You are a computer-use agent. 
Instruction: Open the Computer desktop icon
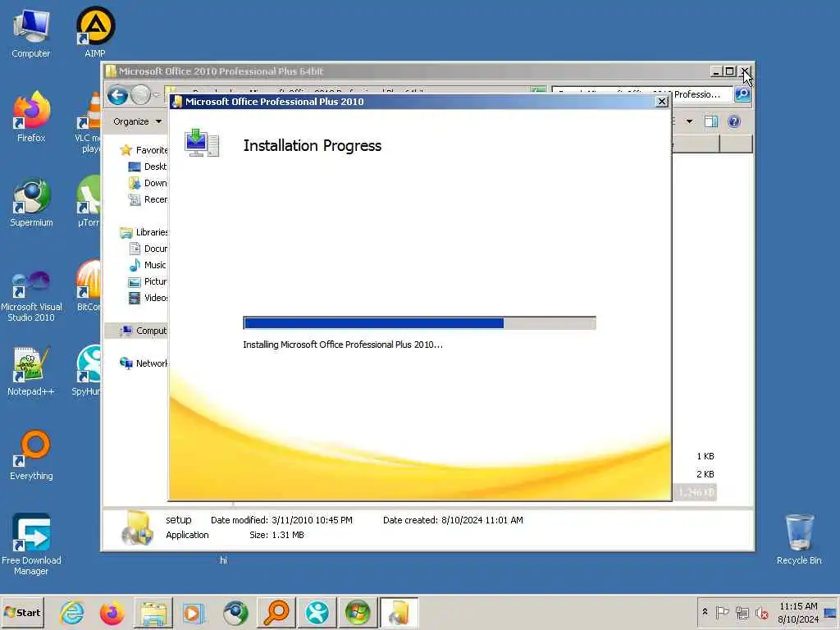[30, 33]
